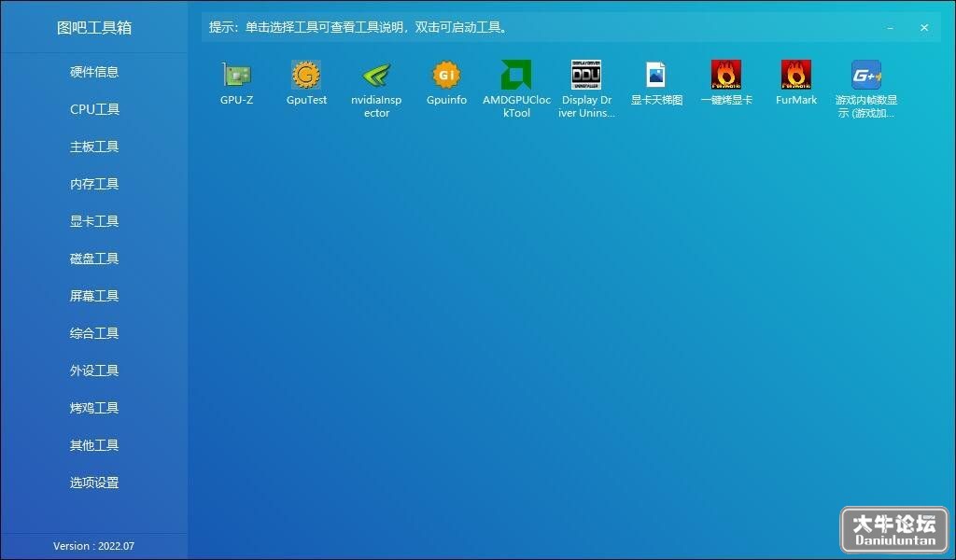Switch to CPU工具 category
Image resolution: width=956 pixels, height=560 pixels.
click(x=94, y=109)
